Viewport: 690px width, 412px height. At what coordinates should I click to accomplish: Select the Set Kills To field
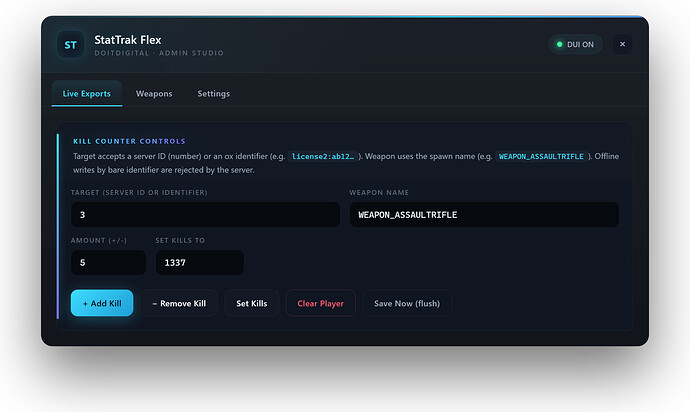[x=200, y=263]
